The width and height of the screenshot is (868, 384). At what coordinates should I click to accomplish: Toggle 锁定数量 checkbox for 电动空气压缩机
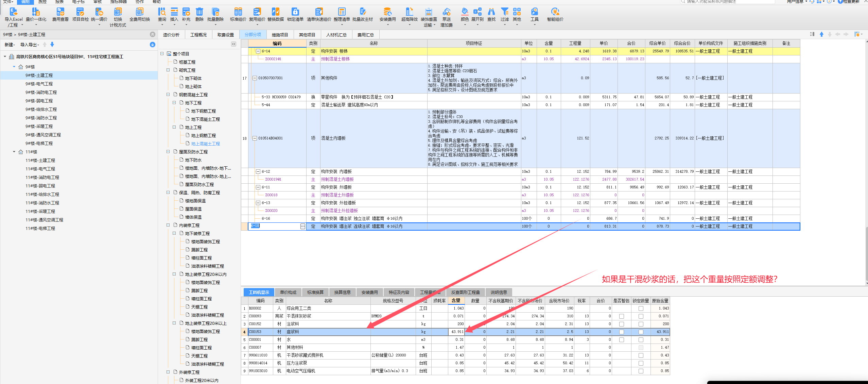pyautogui.click(x=641, y=371)
